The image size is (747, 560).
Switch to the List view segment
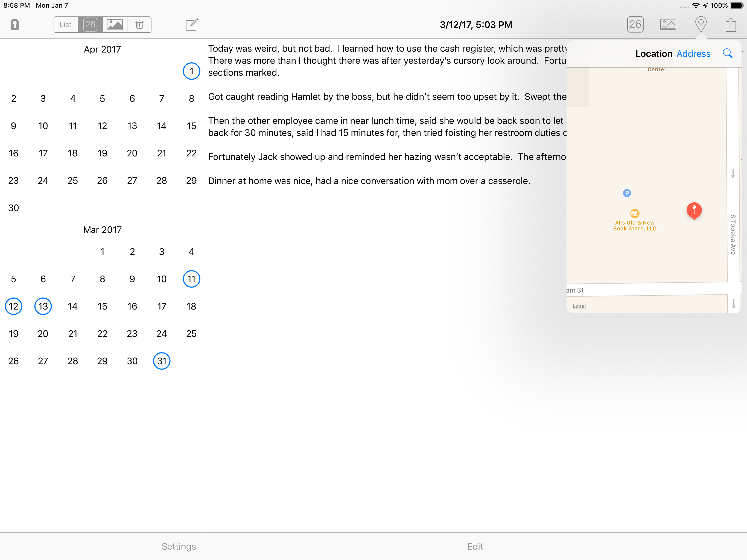66,24
